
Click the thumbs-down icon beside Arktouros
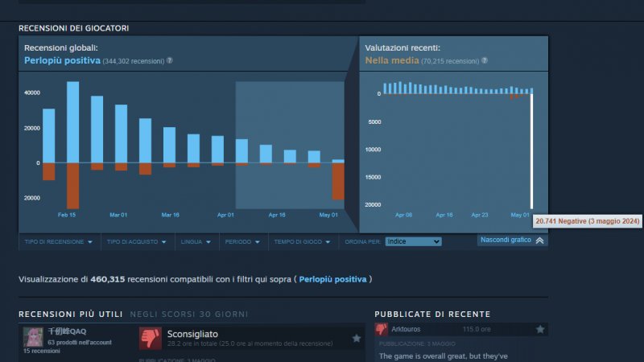click(x=381, y=329)
